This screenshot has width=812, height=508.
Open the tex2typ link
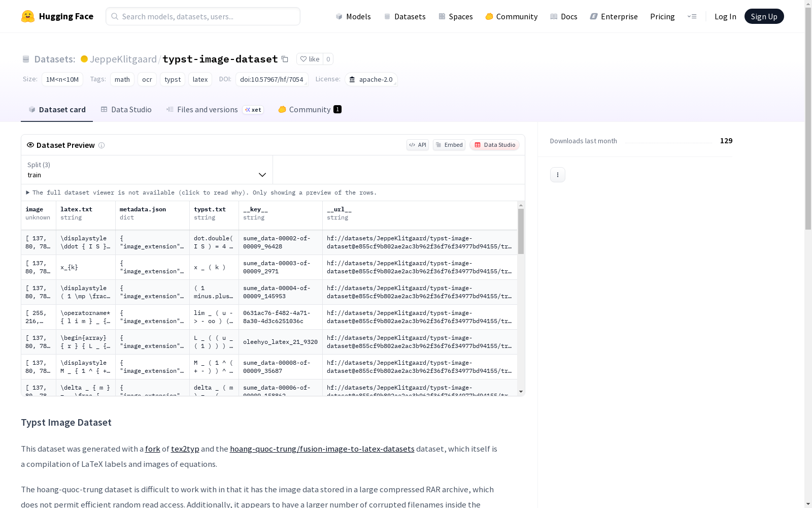[x=185, y=449]
